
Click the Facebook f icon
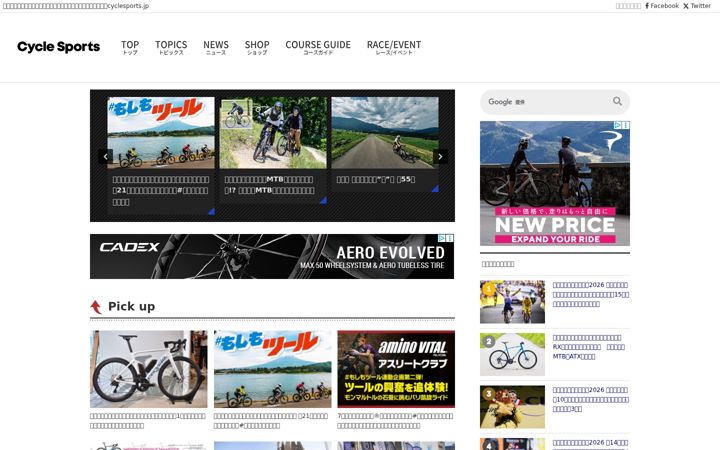pos(647,6)
